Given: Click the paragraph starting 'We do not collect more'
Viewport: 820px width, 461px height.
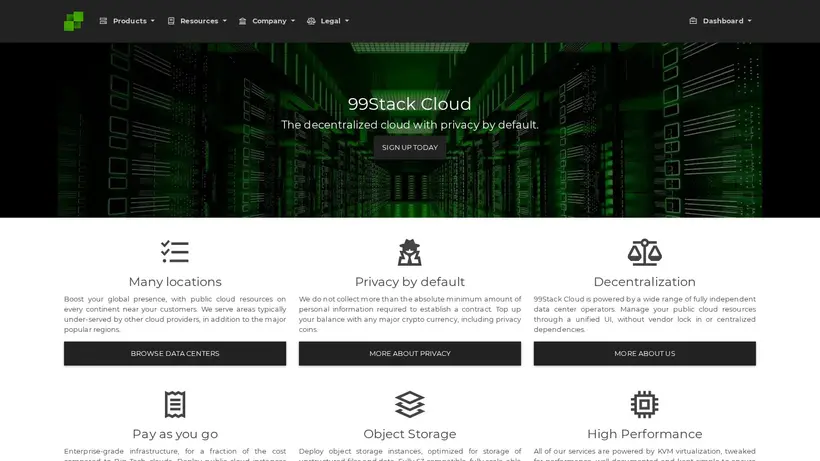Looking at the screenshot, I should pyautogui.click(x=409, y=314).
